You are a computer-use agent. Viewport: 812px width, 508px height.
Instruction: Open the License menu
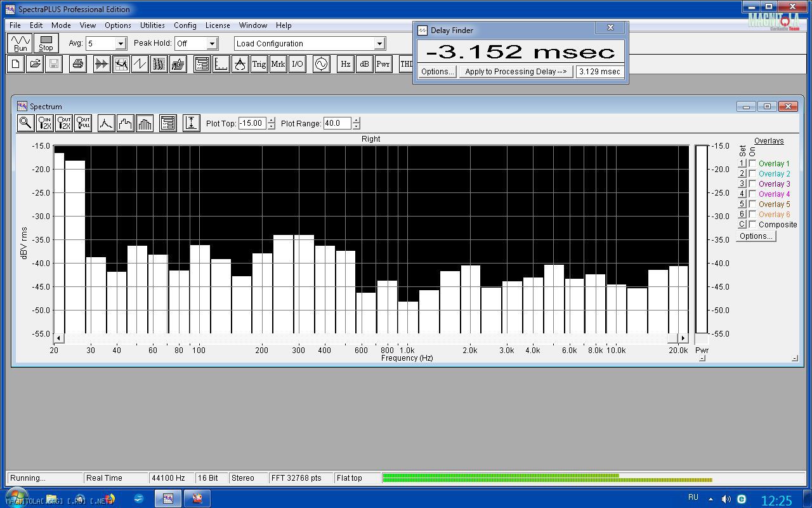(x=218, y=25)
